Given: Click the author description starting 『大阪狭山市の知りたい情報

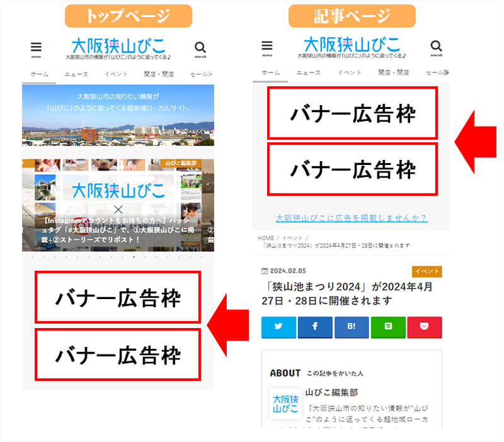Looking at the screenshot, I should click(367, 414).
